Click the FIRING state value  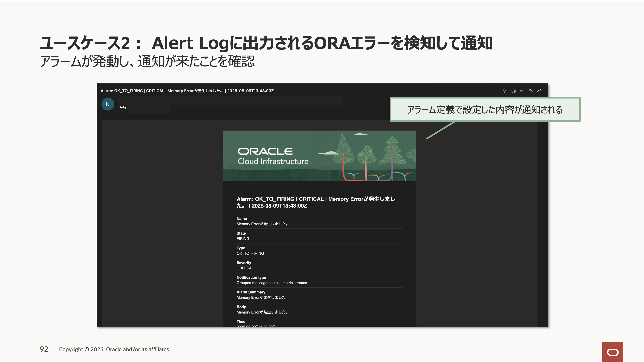coord(243,239)
